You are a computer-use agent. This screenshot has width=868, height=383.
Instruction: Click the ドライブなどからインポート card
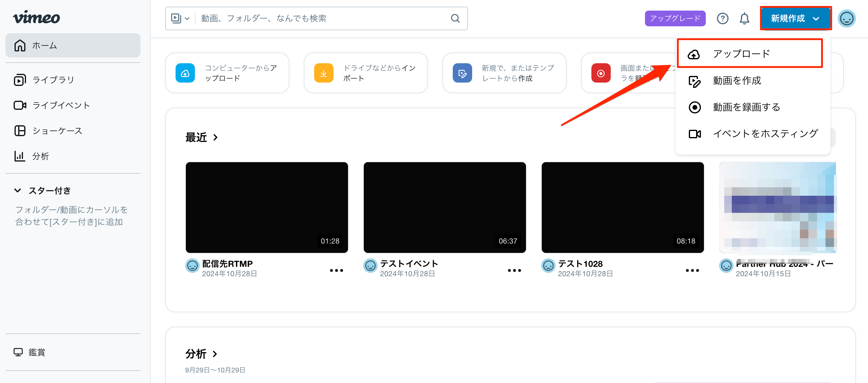366,73
